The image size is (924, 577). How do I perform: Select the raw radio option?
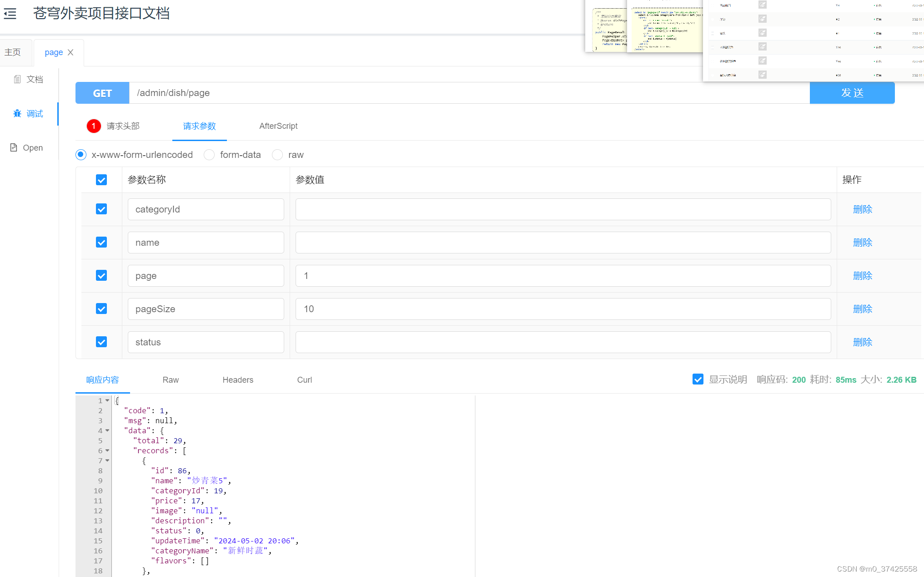pyautogui.click(x=277, y=155)
